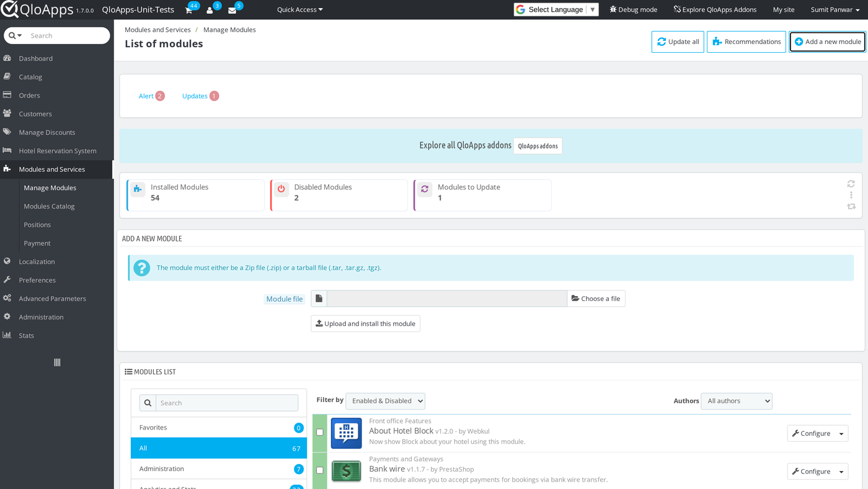Tick the Bank wire module checkbox
868x489 pixels.
pos(320,470)
